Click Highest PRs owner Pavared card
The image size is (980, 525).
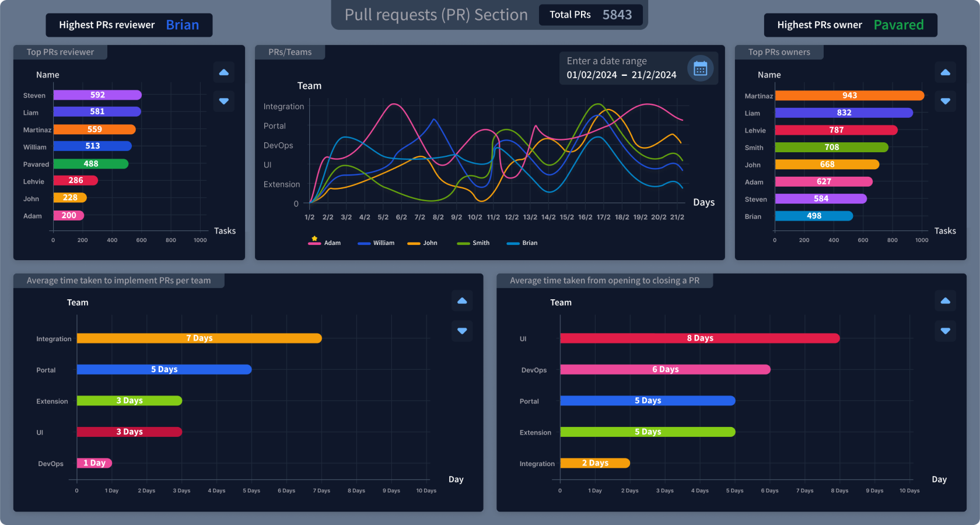point(850,25)
